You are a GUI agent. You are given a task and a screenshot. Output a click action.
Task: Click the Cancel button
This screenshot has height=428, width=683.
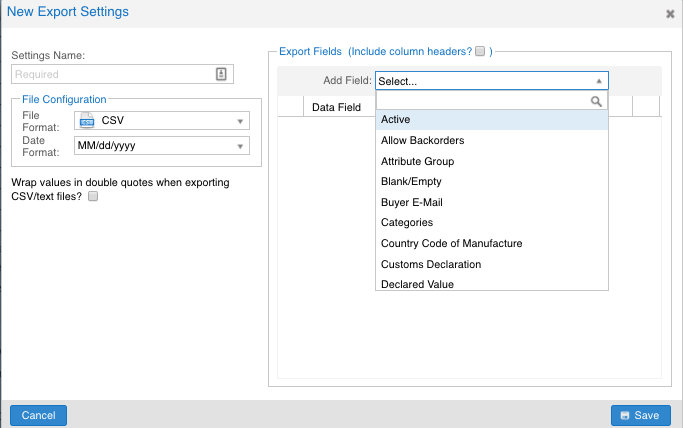38,415
